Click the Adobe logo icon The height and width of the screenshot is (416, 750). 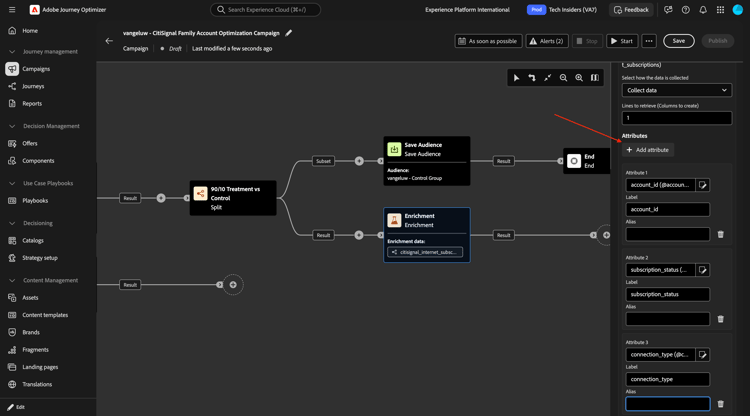(34, 10)
